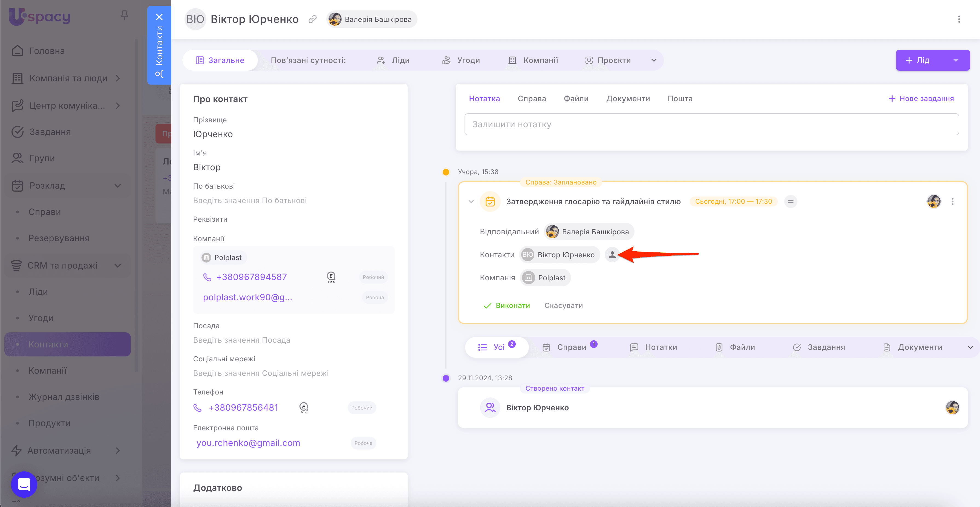Viewport: 980px width, 507px height.
Task: Open the three-dot menu in header
Action: [x=959, y=19]
